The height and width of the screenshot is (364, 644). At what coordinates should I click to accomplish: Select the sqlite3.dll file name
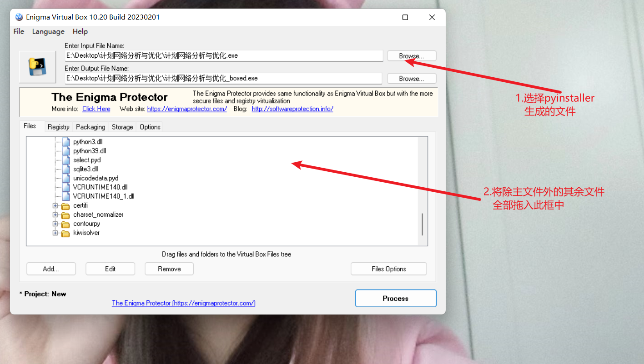pos(86,169)
